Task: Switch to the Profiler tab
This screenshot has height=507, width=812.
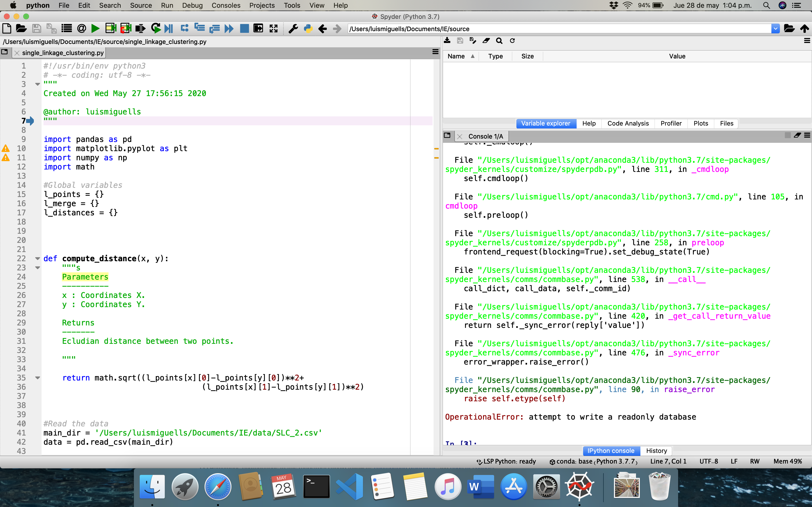Action: [x=671, y=123]
